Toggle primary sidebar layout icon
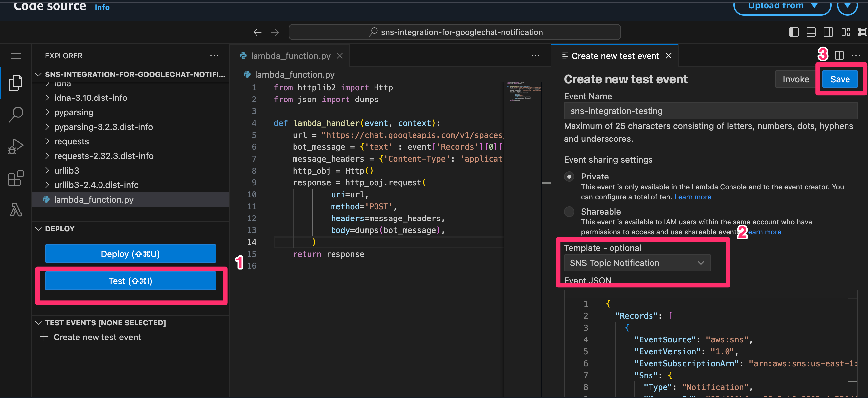868x398 pixels. click(x=794, y=32)
